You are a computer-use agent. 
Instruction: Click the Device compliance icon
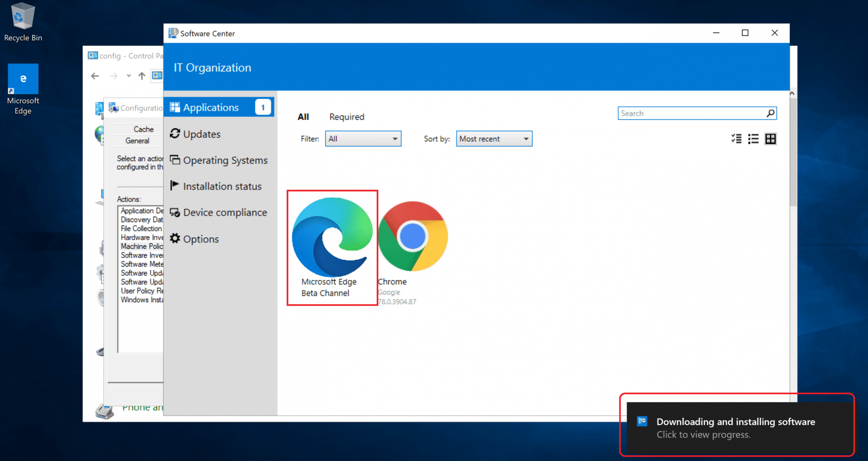[x=175, y=212]
